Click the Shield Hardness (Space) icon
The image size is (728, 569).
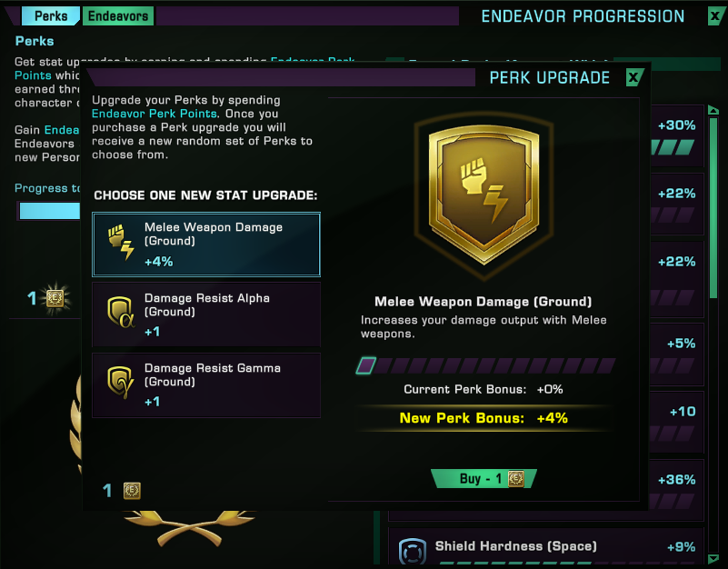click(x=413, y=552)
